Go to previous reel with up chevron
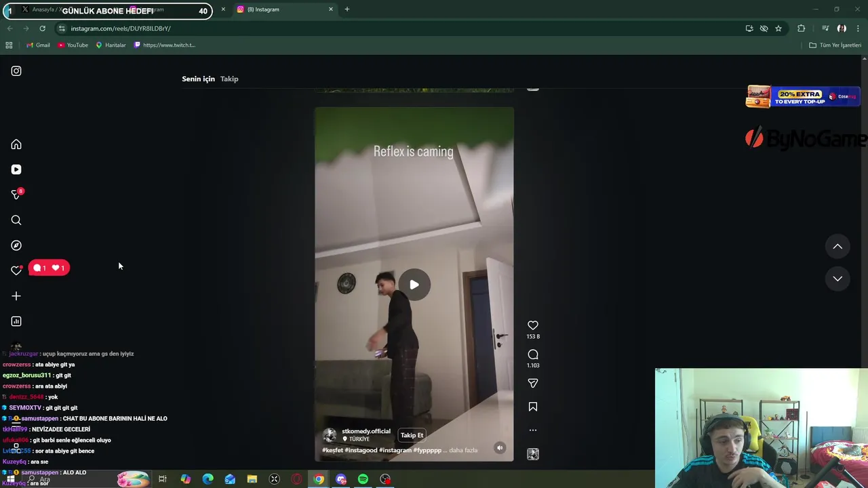This screenshot has width=868, height=488. click(x=837, y=247)
